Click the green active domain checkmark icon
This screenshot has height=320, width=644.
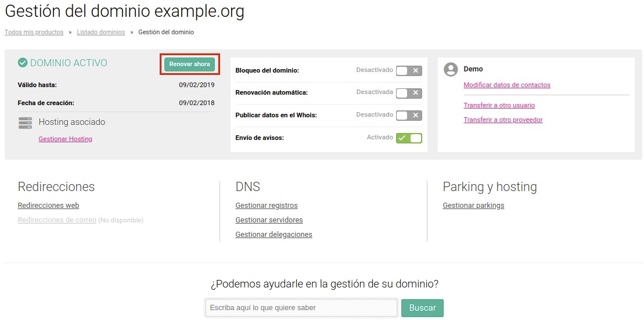click(x=23, y=63)
